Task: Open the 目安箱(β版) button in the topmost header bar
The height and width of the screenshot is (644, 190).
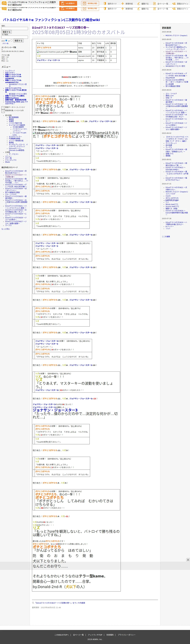Action: click(90, 4)
